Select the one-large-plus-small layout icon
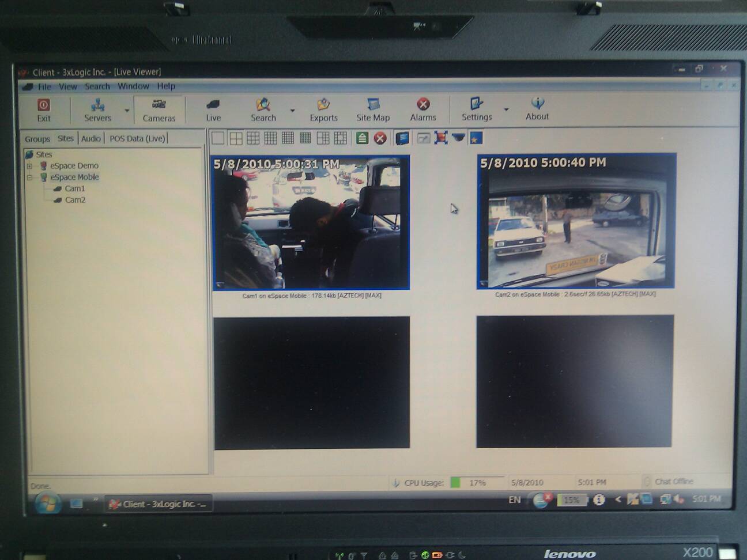747x560 pixels. (x=323, y=138)
